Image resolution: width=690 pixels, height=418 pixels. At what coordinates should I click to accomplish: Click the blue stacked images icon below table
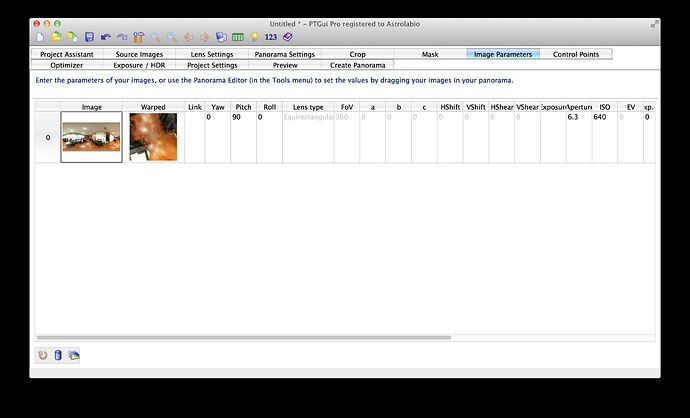pyautogui.click(x=73, y=355)
